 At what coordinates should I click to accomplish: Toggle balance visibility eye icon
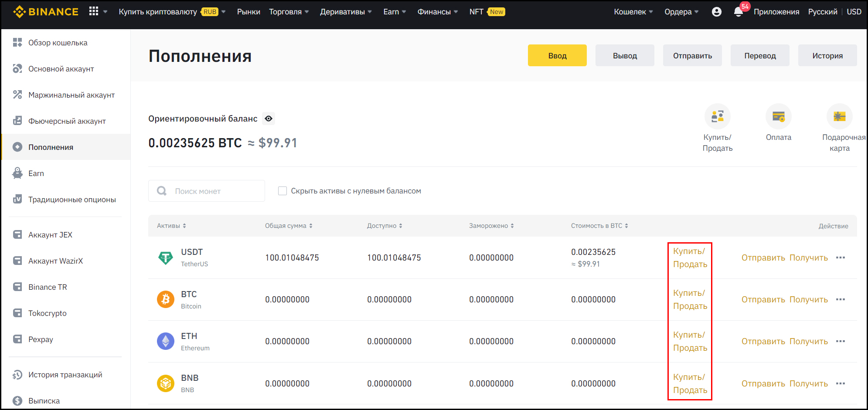(x=269, y=119)
